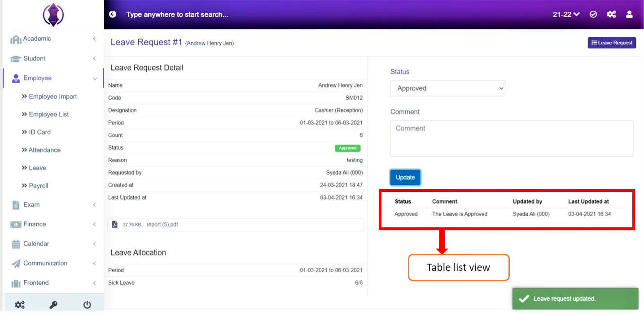Click the code value SM012
The image size is (644, 313).
[x=354, y=98]
